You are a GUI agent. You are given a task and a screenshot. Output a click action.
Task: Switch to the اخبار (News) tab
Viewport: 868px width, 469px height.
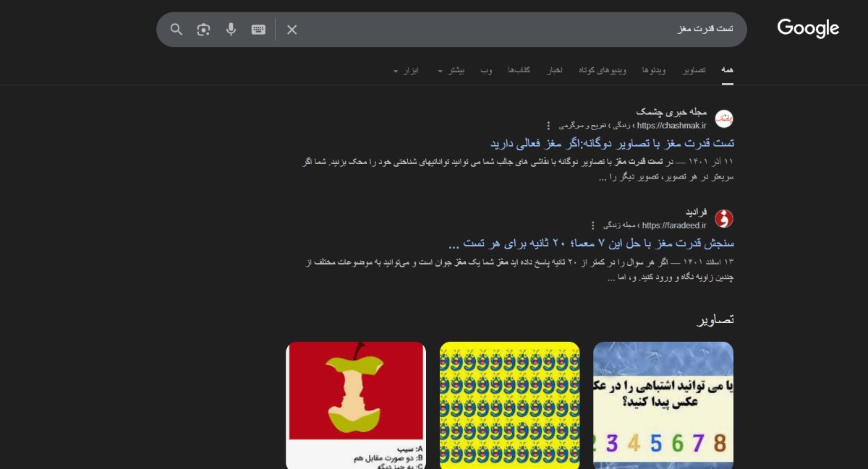[x=554, y=71]
